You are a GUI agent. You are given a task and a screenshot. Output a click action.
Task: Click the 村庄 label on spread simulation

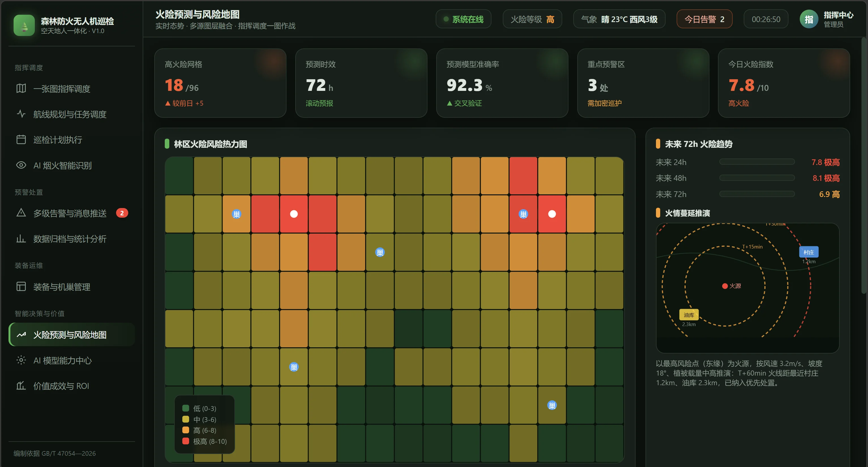pyautogui.click(x=808, y=252)
